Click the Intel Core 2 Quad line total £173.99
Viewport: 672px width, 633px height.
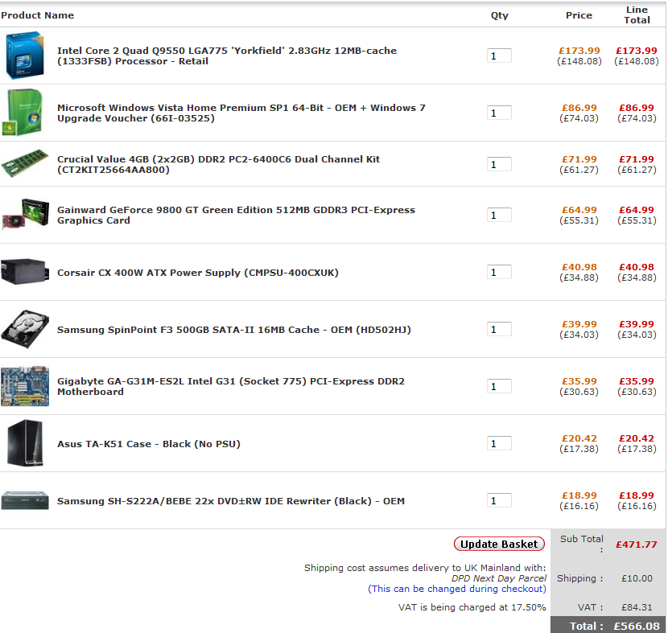637,51
